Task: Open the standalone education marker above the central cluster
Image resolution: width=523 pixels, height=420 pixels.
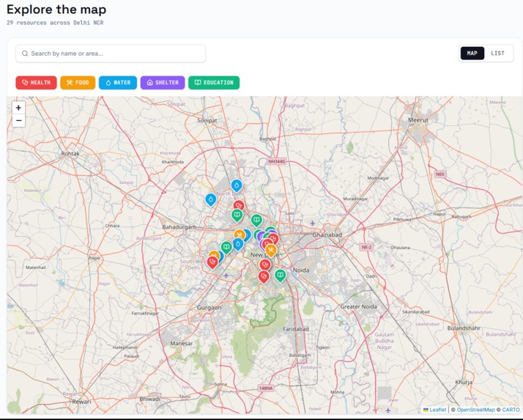Action: tap(256, 221)
